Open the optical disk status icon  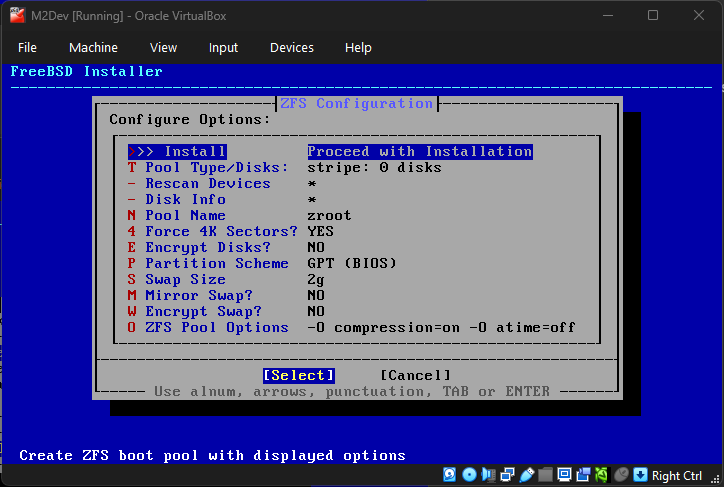[x=469, y=475]
